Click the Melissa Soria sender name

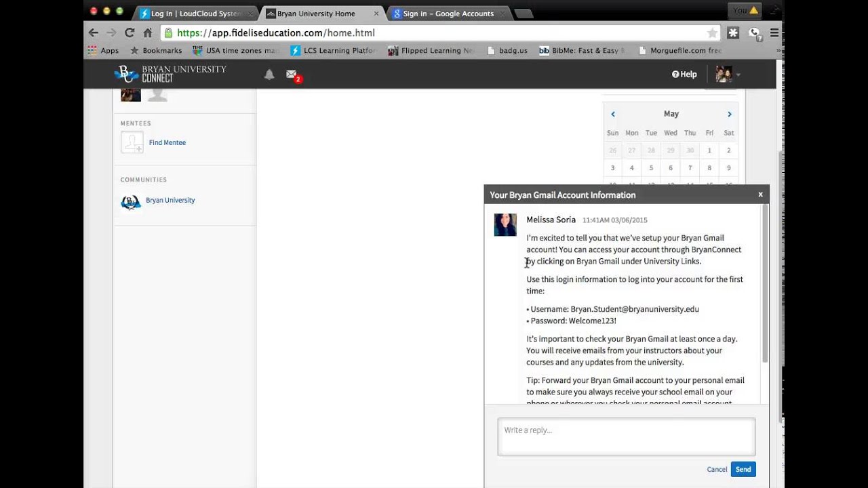[x=551, y=220]
